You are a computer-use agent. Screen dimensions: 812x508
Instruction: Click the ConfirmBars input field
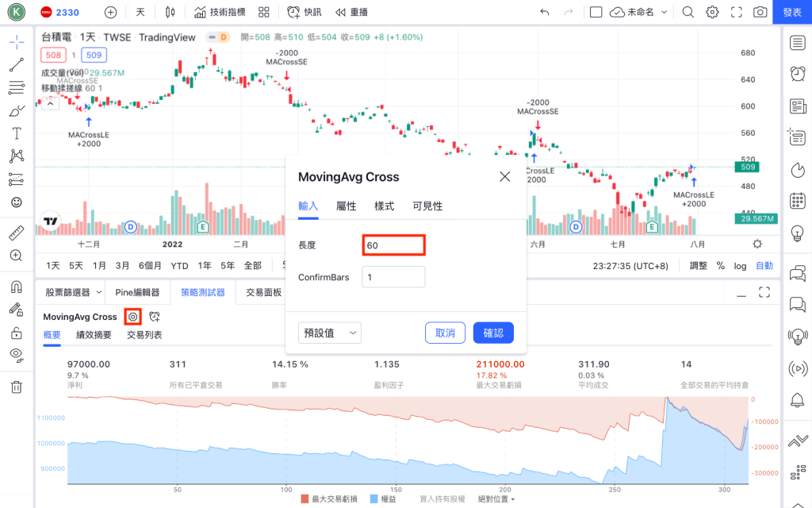pos(393,277)
